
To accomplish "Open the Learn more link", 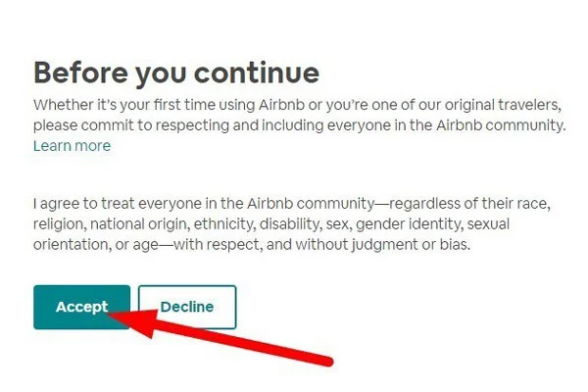I will point(72,146).
